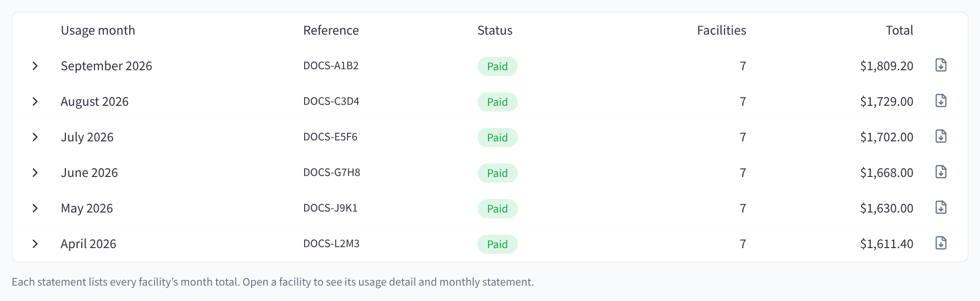Download the August 2026 statement file
The width and height of the screenshot is (980, 301).
941,100
